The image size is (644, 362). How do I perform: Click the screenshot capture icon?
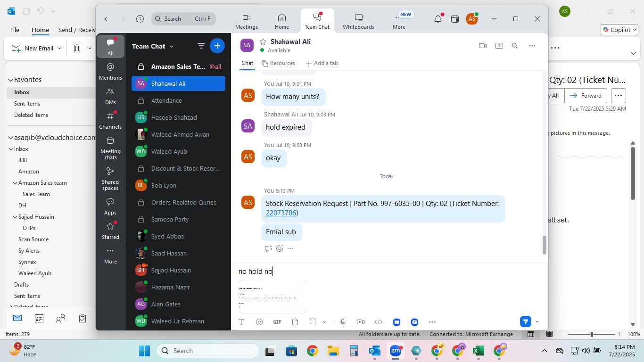click(313, 322)
